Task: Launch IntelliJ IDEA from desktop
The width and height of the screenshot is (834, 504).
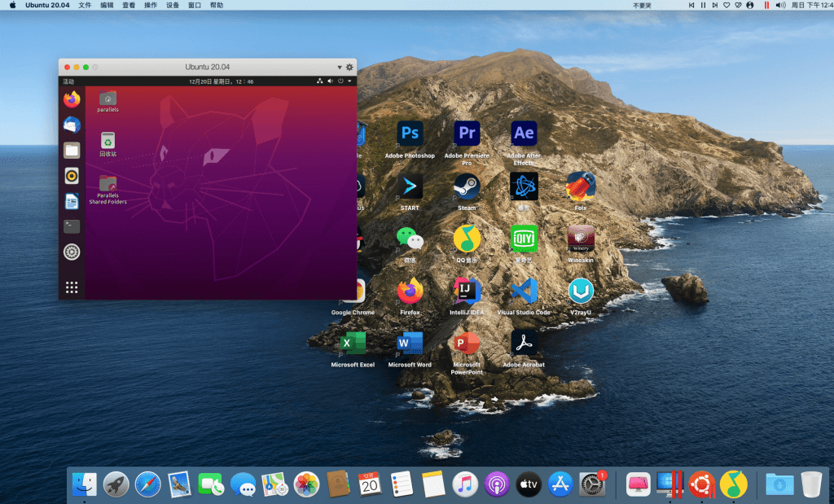Action: [467, 291]
